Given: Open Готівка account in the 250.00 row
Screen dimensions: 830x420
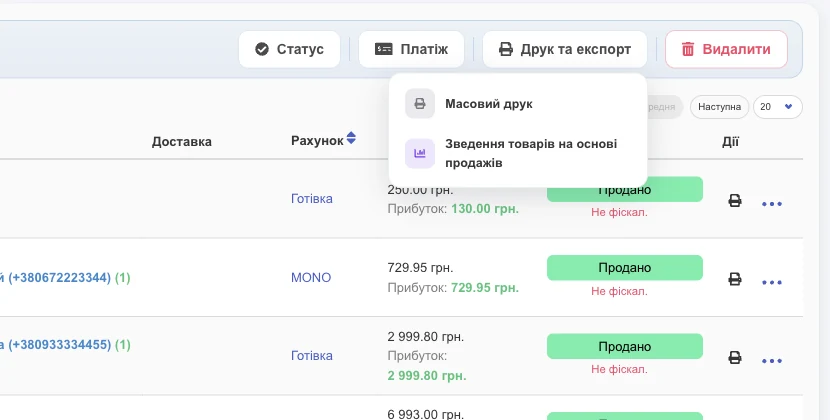Looking at the screenshot, I should (x=312, y=199).
